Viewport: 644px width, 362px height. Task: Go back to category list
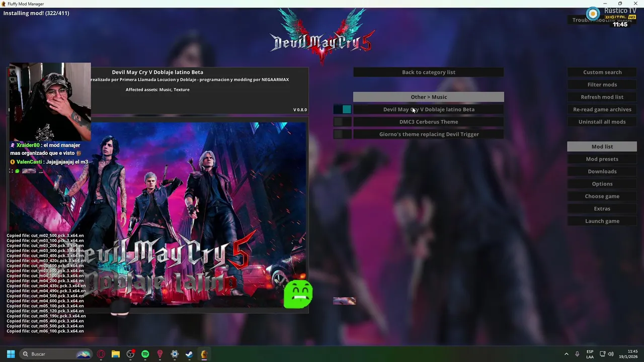[x=428, y=72]
